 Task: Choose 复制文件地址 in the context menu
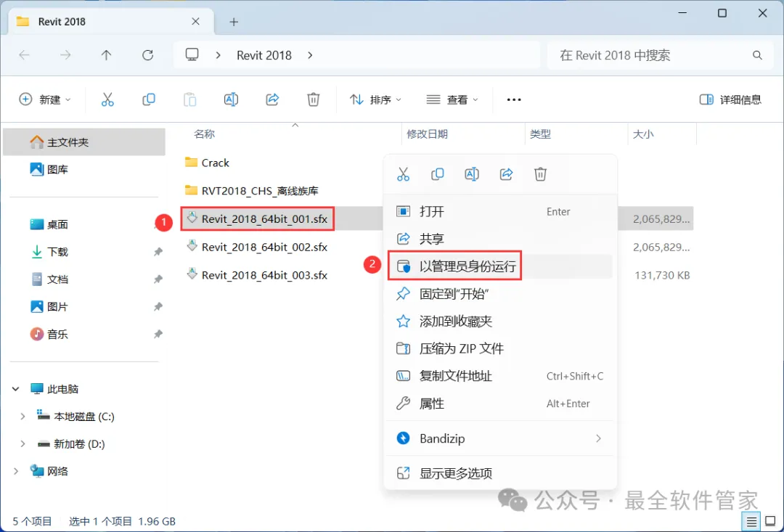500,376
